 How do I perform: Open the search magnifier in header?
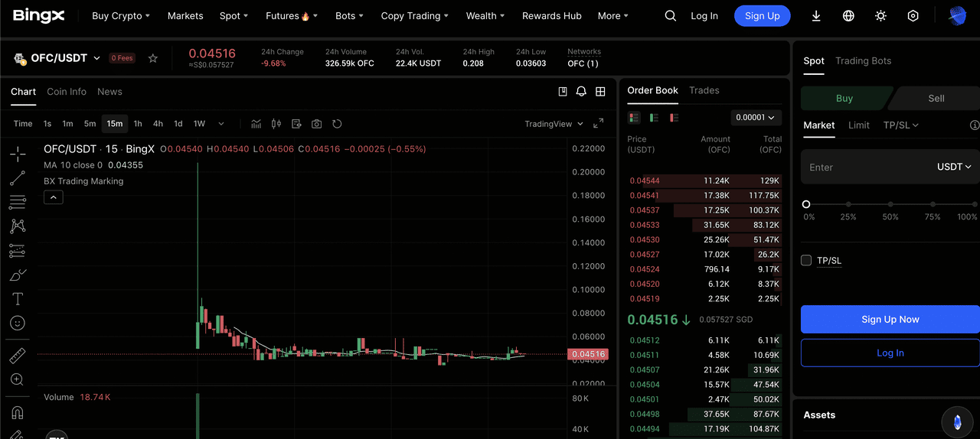pyautogui.click(x=671, y=16)
